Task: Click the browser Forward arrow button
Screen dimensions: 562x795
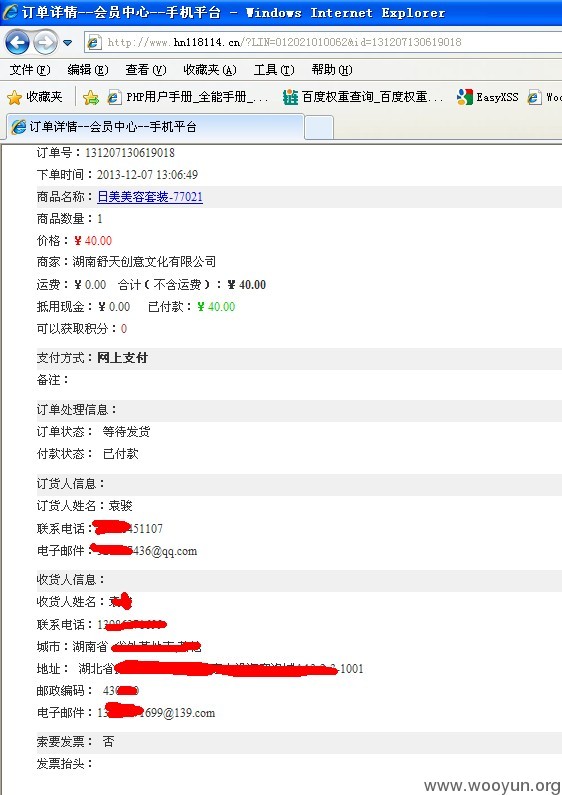Action: click(x=46, y=42)
